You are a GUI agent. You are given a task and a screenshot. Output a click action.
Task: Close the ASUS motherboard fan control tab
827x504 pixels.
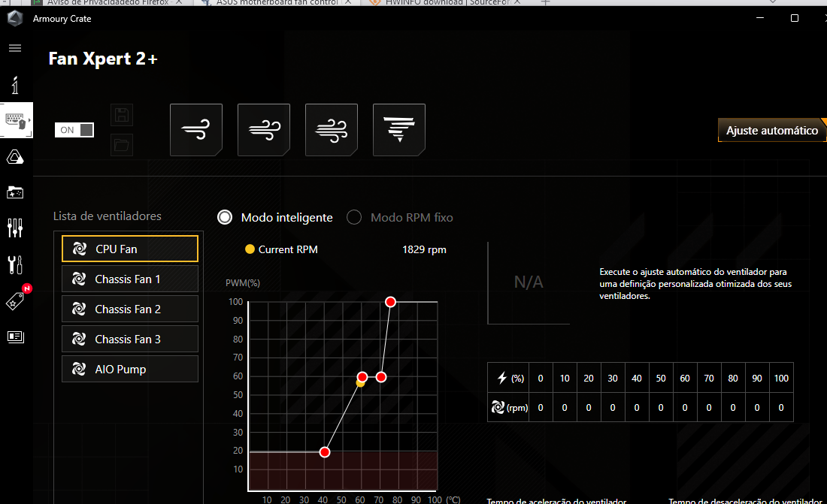[x=347, y=2]
